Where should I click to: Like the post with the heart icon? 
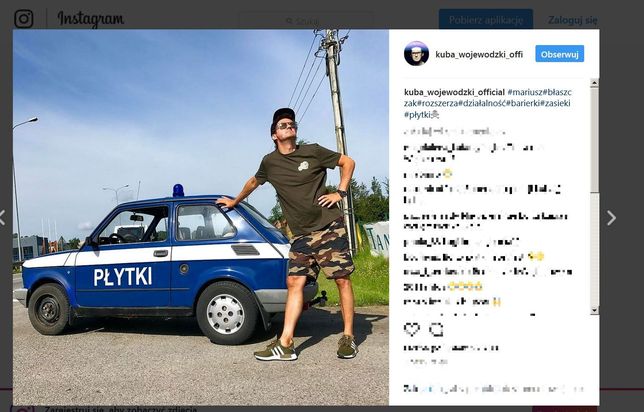click(x=412, y=329)
